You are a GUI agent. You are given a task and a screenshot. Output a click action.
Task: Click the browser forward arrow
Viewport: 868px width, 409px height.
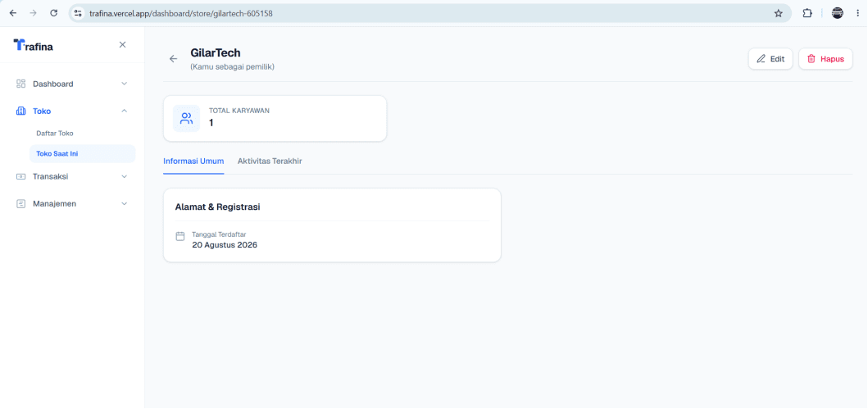pos(34,13)
